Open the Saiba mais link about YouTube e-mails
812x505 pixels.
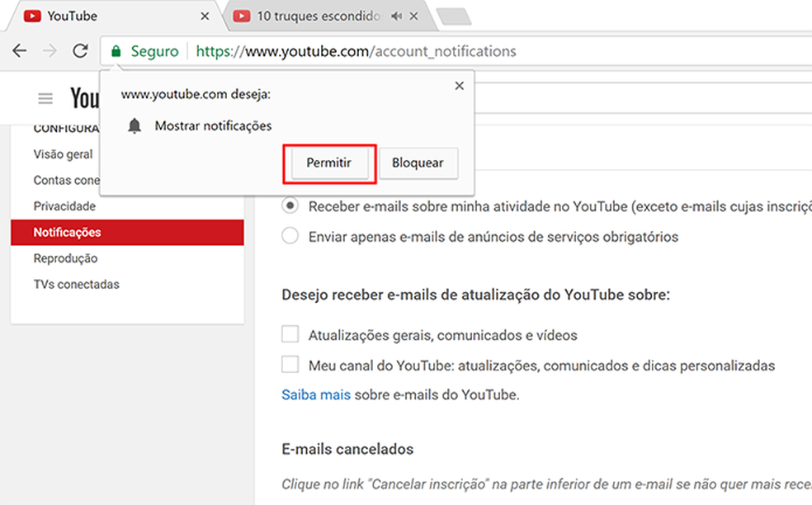click(316, 394)
